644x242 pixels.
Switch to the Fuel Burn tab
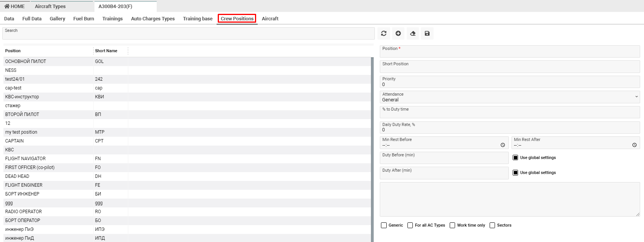[x=83, y=19]
